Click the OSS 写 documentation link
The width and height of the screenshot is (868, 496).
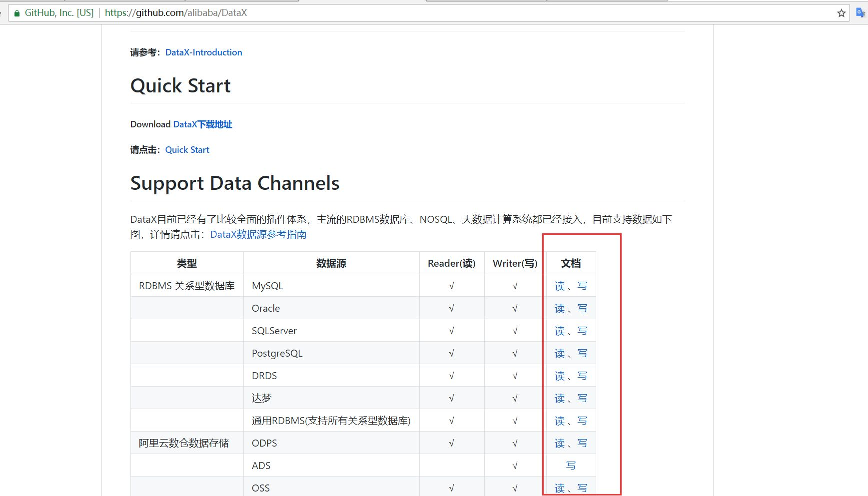(x=582, y=488)
